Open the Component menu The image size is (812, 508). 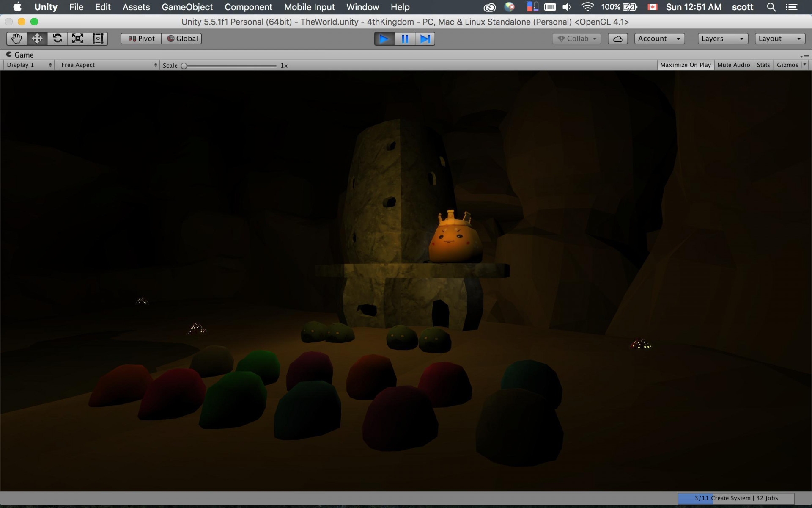click(x=248, y=7)
